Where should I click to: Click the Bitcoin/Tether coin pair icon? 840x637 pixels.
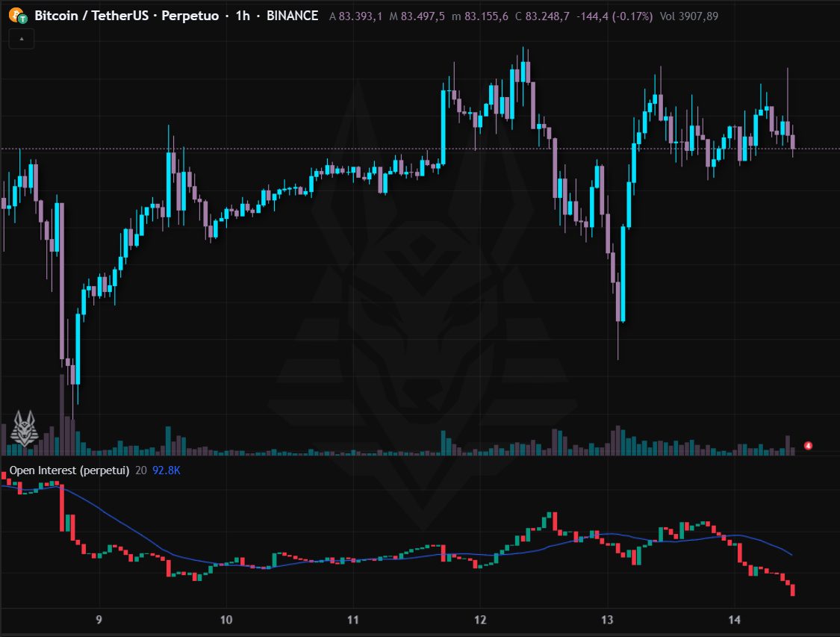[18, 16]
